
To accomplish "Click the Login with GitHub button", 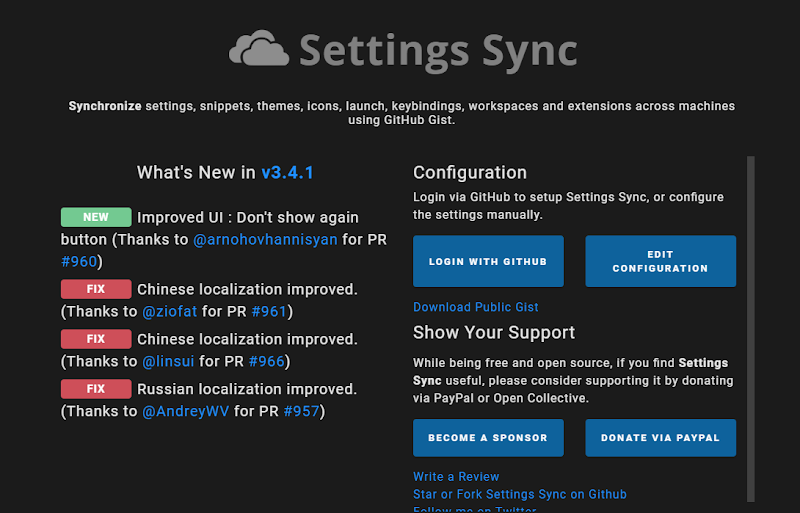I will pyautogui.click(x=488, y=261).
